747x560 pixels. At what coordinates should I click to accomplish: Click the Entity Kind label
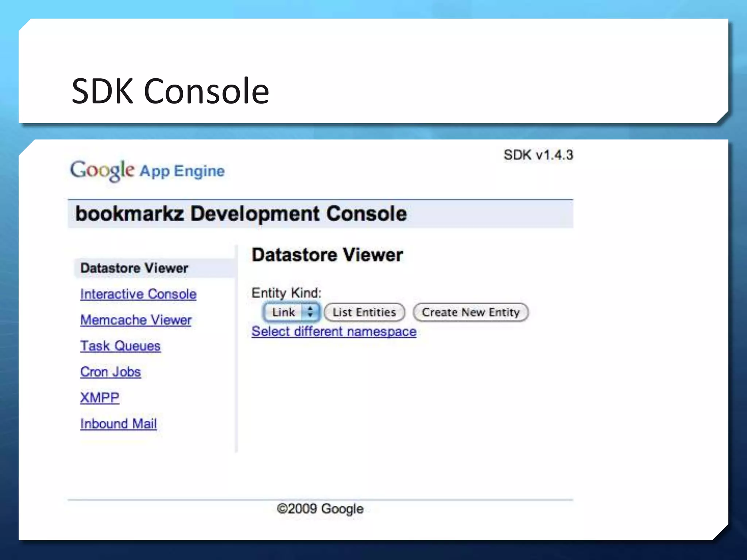tap(286, 293)
